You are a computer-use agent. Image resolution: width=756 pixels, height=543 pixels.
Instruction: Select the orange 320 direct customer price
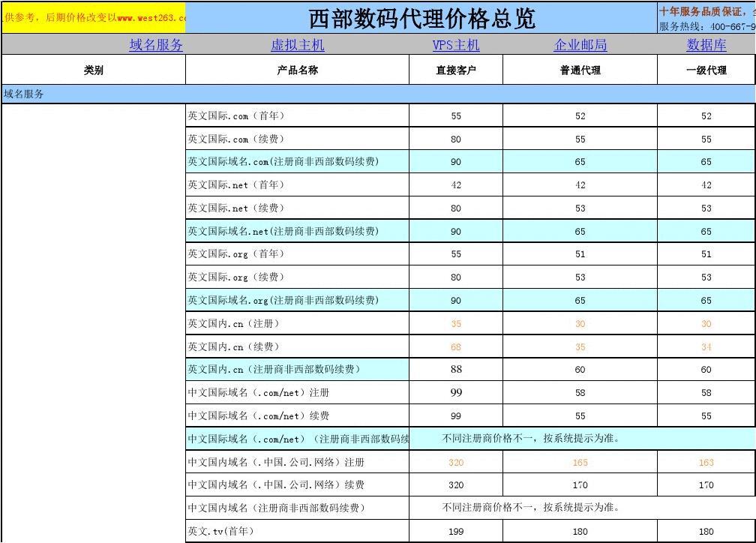(x=456, y=463)
